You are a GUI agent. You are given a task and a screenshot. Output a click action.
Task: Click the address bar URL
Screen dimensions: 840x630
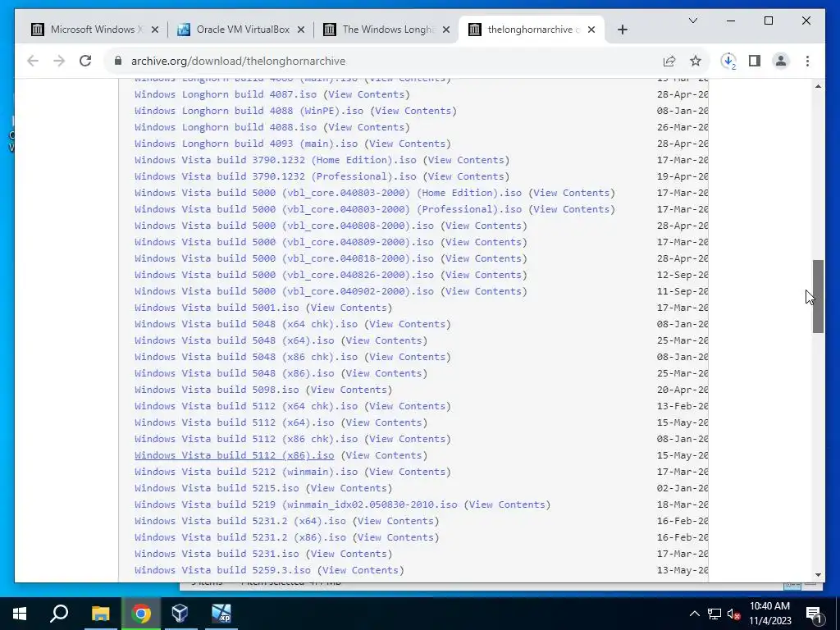pyautogui.click(x=238, y=61)
